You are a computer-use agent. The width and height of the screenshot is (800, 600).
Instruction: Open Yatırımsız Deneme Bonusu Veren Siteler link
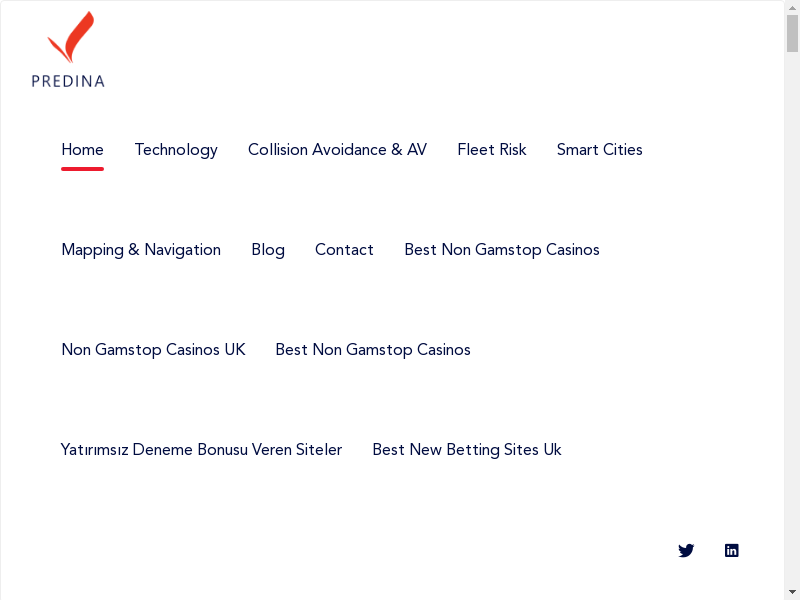coord(201,450)
